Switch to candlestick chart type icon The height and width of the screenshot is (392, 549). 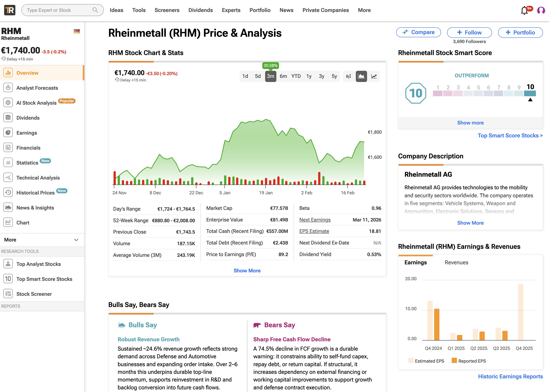[349, 76]
